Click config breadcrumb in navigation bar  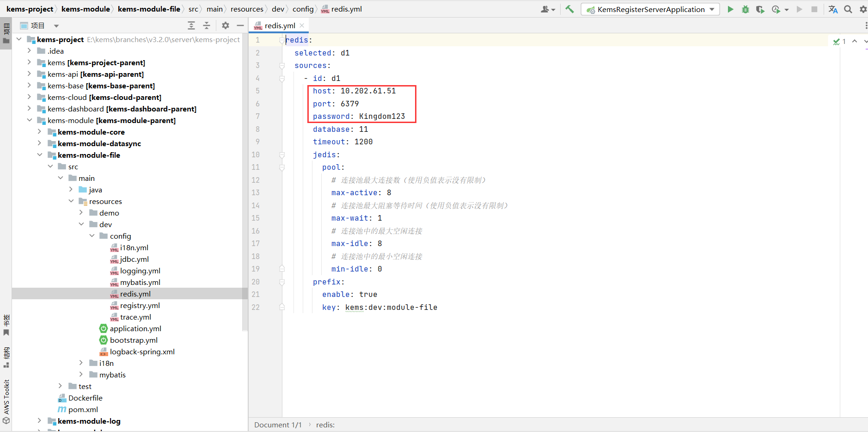point(303,9)
